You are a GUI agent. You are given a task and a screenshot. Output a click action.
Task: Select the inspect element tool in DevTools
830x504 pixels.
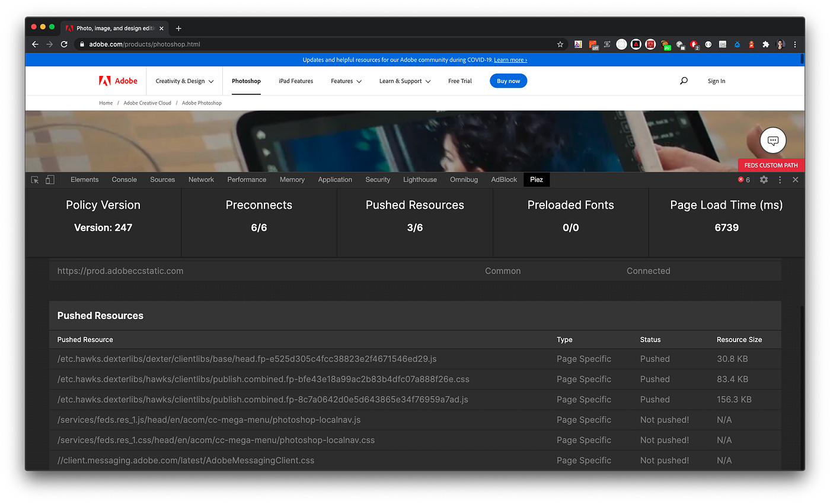[34, 179]
